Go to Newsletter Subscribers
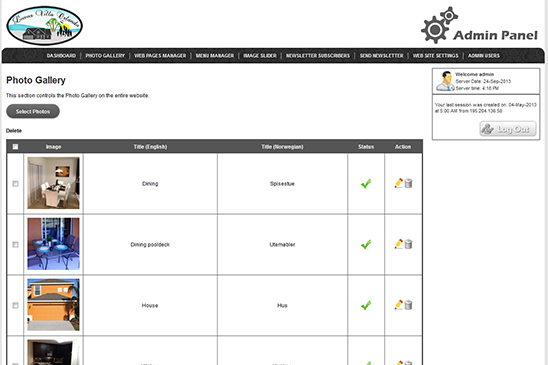The image size is (548, 365). 318,56
